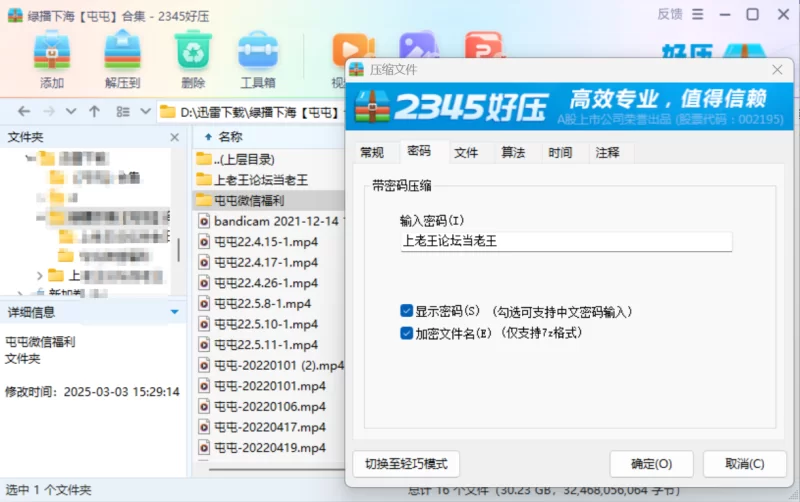Close the 压缩文件 dialog
Screen dimensions: 800x502
(x=777, y=69)
